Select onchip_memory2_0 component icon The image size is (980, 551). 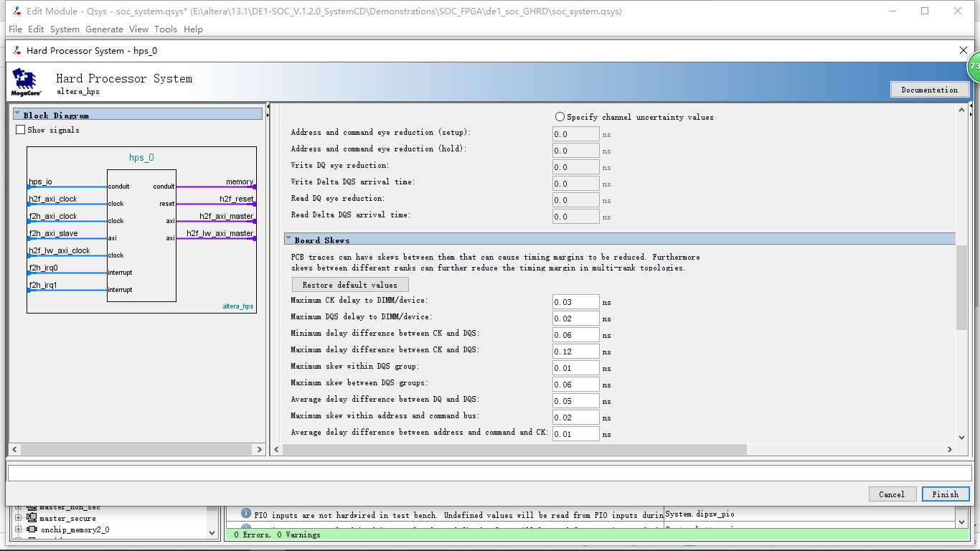[32, 529]
